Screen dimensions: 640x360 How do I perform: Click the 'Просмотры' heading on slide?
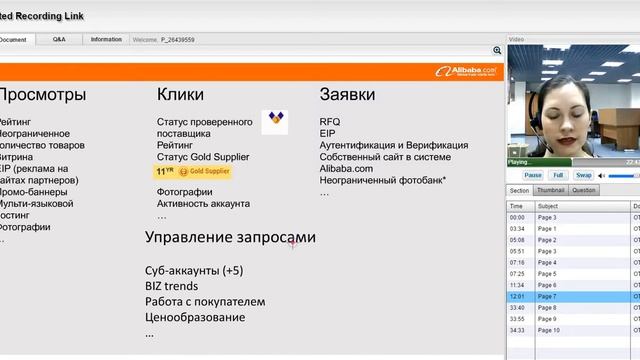tap(43, 95)
